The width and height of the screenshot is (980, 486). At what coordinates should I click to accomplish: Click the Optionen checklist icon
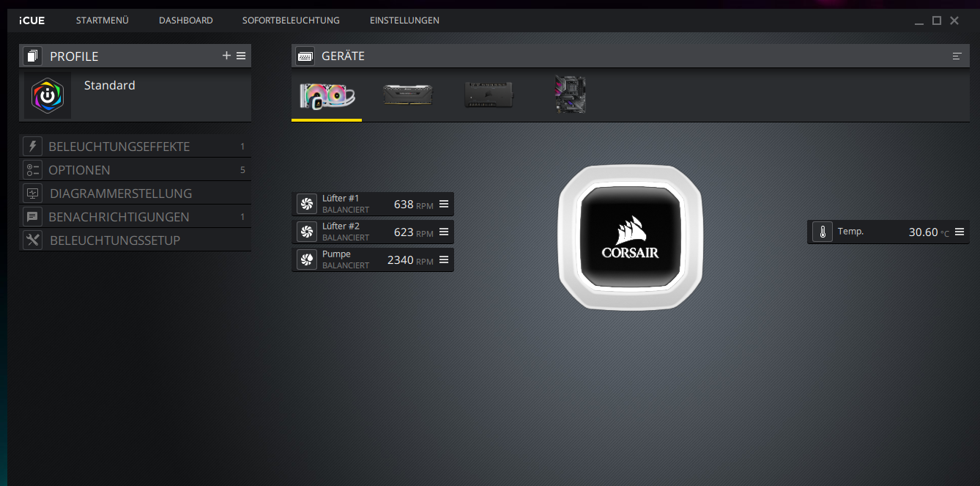[32, 169]
